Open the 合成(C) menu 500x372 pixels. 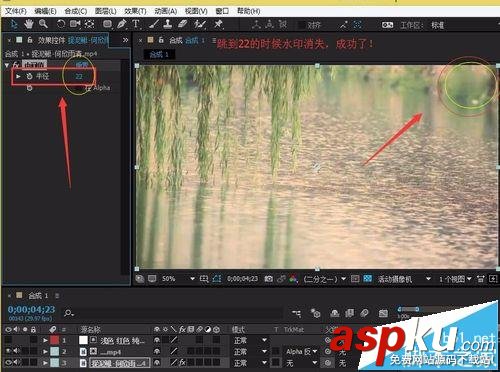point(76,11)
